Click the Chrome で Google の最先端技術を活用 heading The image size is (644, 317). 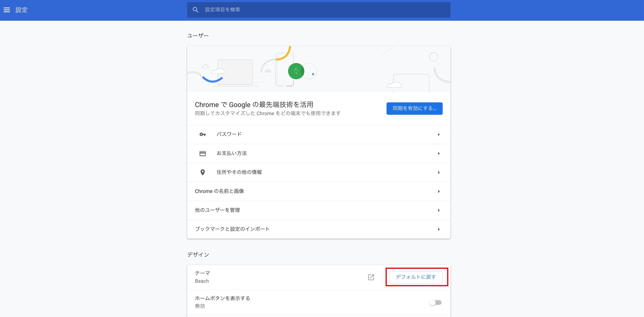pyautogui.click(x=254, y=105)
